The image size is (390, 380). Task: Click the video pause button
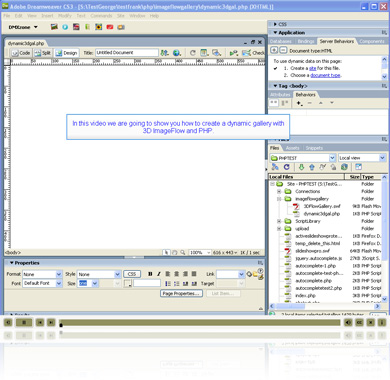24,322
